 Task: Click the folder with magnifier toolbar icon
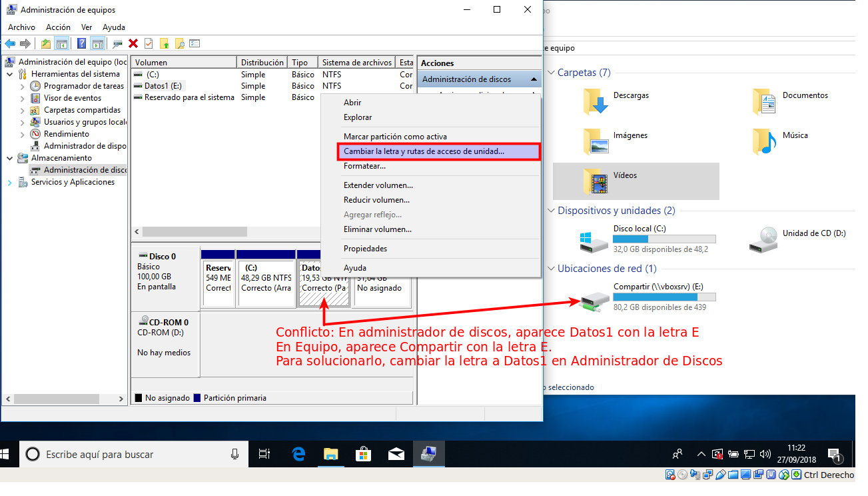(179, 43)
